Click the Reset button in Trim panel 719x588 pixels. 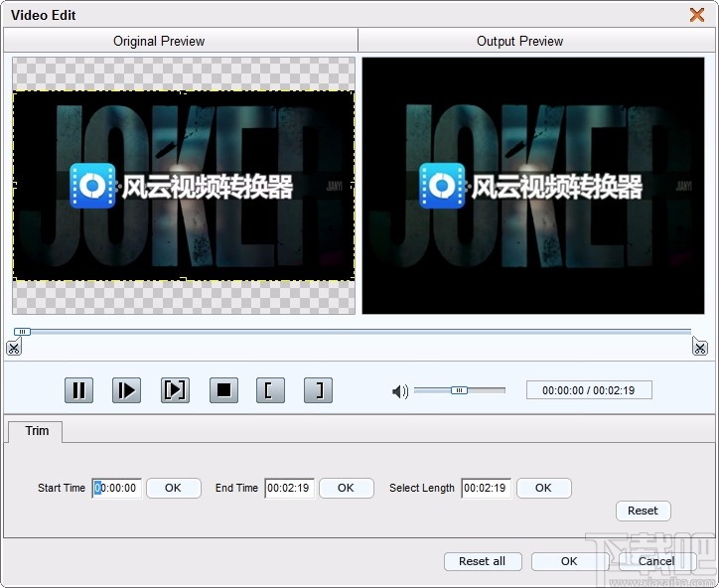pos(643,511)
